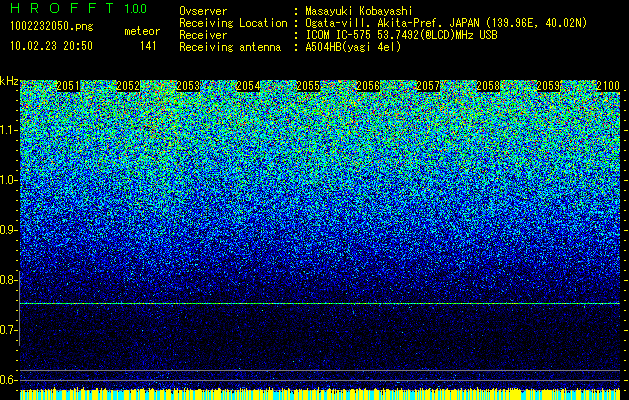The width and height of the screenshot is (629, 400).
Task: Click the meteor count 141
Action: [x=148, y=46]
